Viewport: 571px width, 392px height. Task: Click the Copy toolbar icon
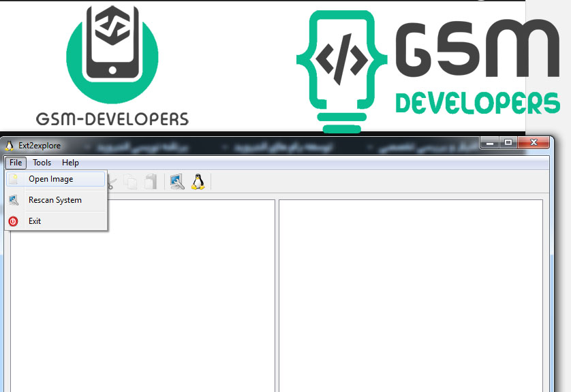(x=130, y=182)
